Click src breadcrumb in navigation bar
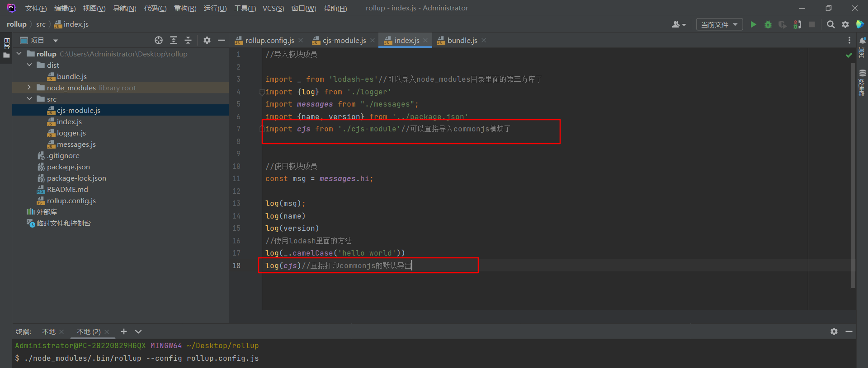The image size is (868, 368). pos(41,24)
